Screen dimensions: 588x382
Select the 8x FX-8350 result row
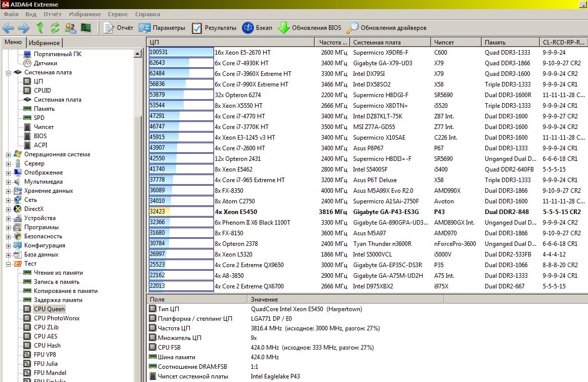367,190
